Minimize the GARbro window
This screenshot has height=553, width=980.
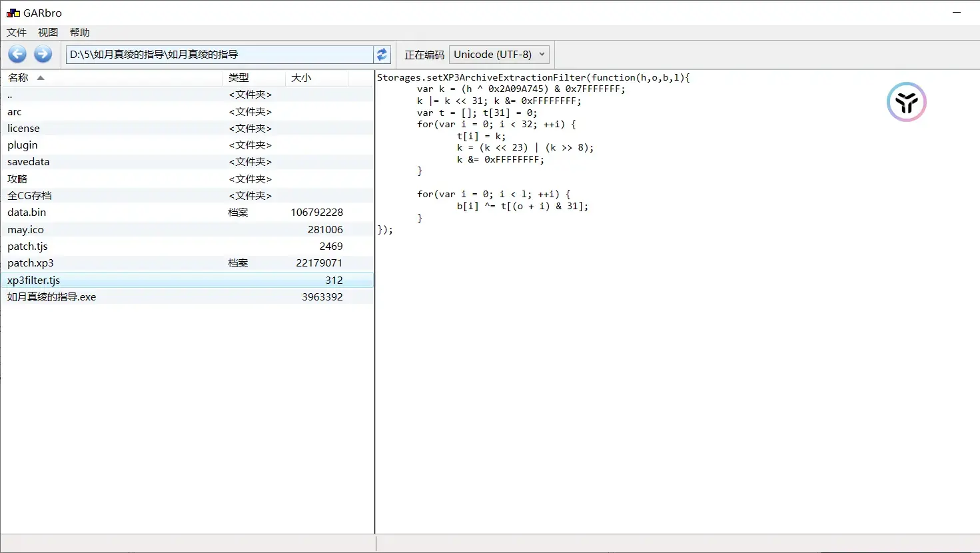957,13
